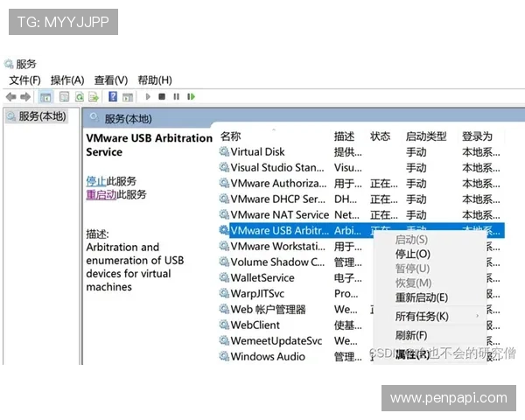
Task: Open the 查看(V) menu
Action: coord(110,80)
